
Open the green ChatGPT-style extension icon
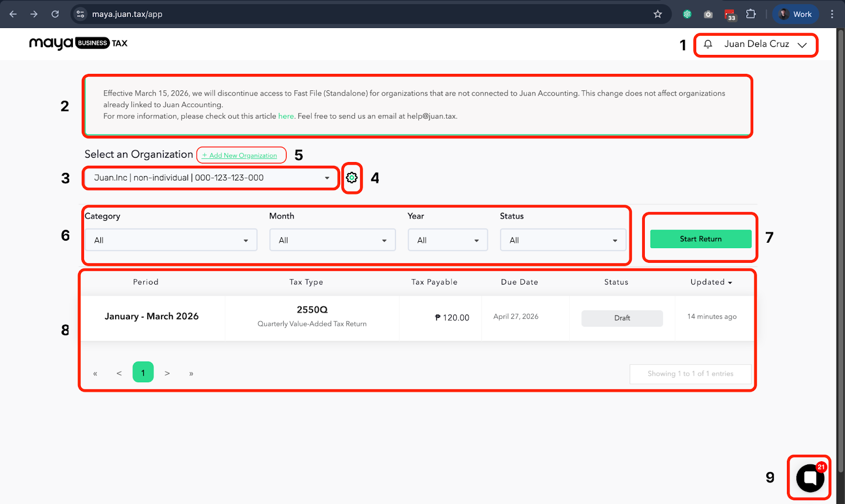point(687,14)
